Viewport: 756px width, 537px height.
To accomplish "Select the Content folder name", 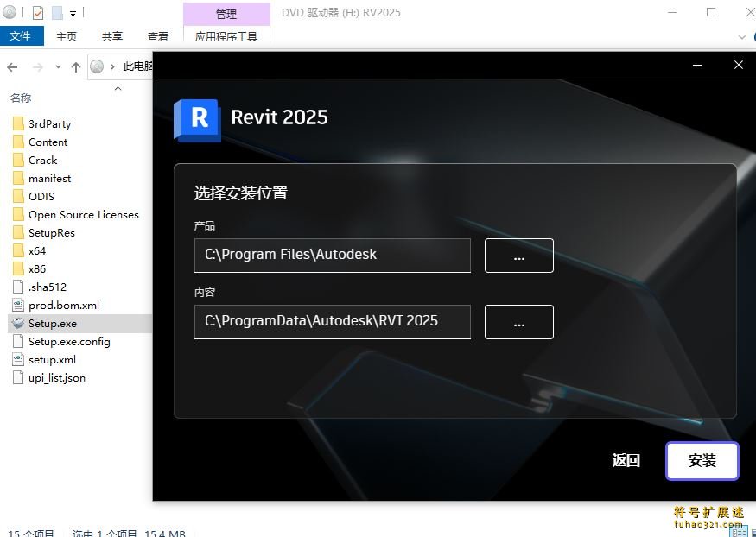I will 48,142.
